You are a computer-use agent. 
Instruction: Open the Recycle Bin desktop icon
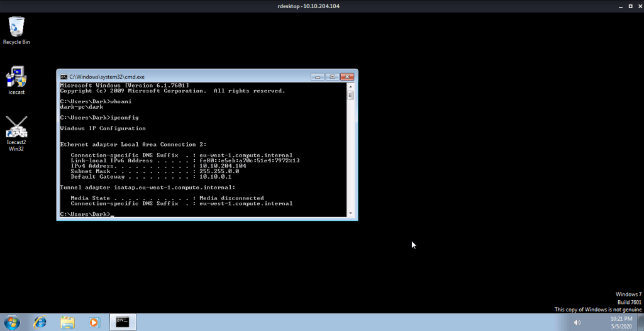point(16,29)
